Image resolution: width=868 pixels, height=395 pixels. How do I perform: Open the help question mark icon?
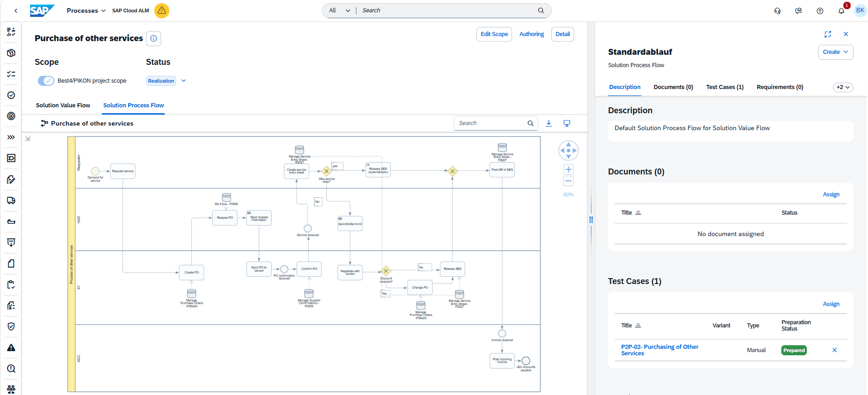(820, 11)
